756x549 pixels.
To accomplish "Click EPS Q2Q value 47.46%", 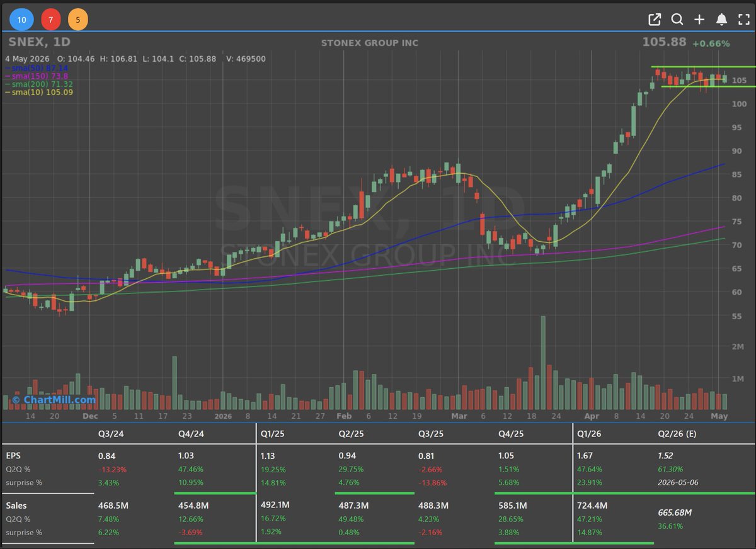I will (192, 469).
